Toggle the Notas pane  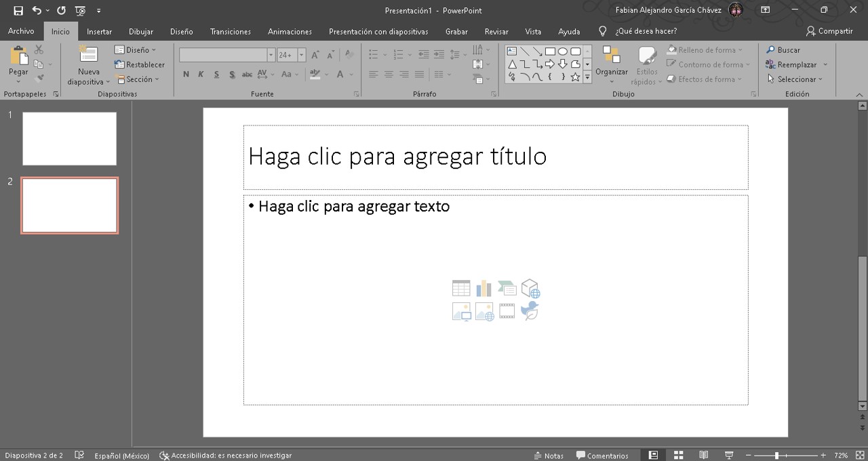(549, 456)
